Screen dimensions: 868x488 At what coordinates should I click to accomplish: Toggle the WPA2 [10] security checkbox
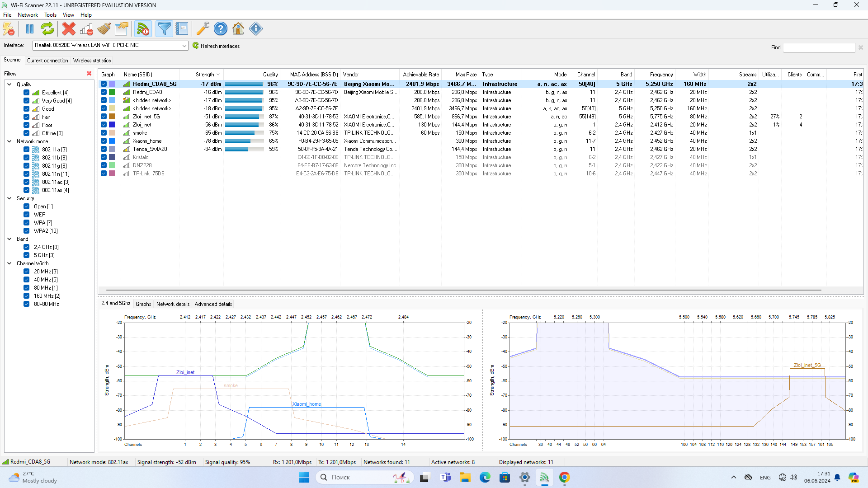tap(27, 231)
